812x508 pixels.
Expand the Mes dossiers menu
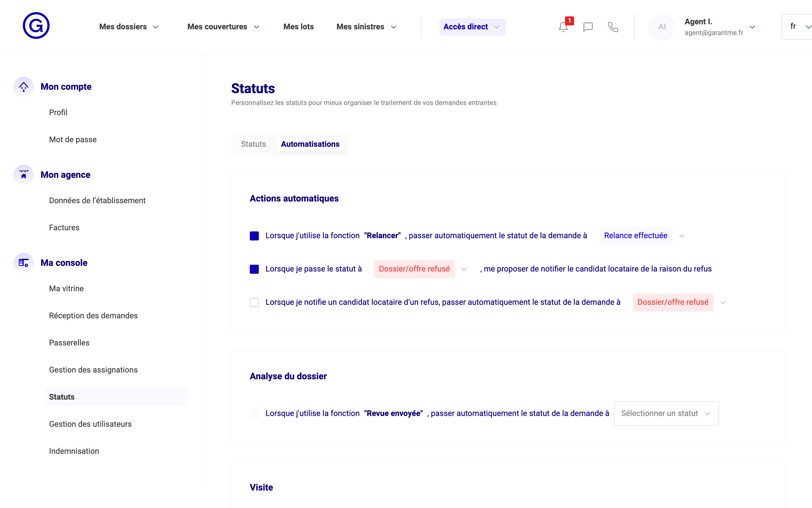(x=129, y=27)
